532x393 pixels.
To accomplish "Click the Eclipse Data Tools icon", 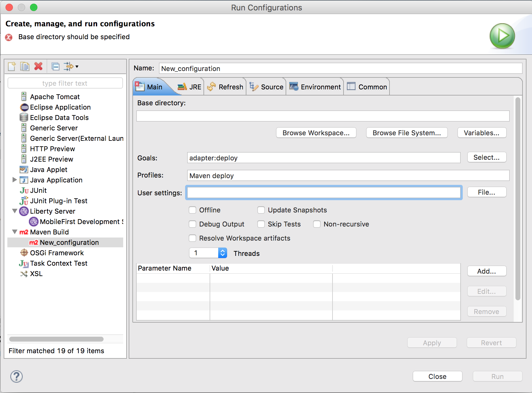I will click(x=24, y=118).
